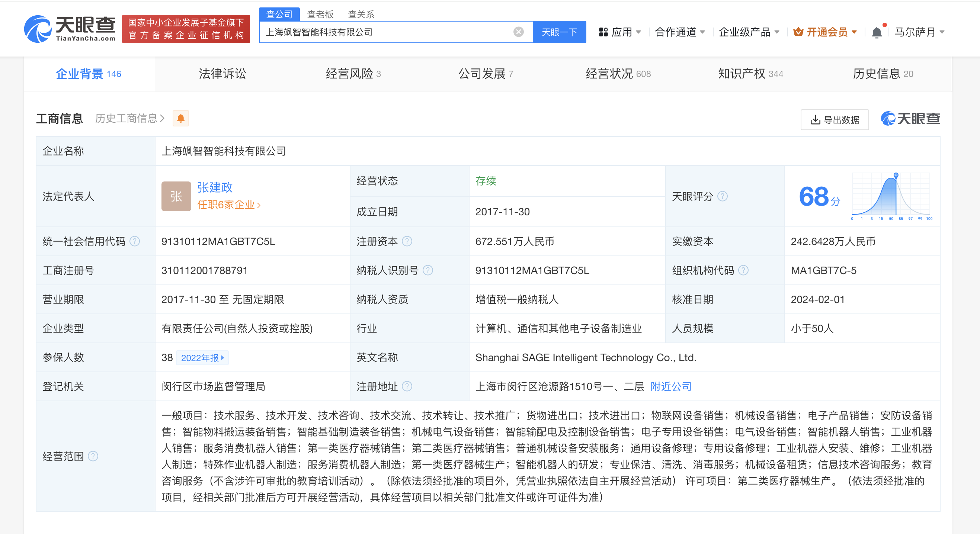Open 历史工商信息 chevron link
Screen dimensions: 980x534
click(130, 118)
